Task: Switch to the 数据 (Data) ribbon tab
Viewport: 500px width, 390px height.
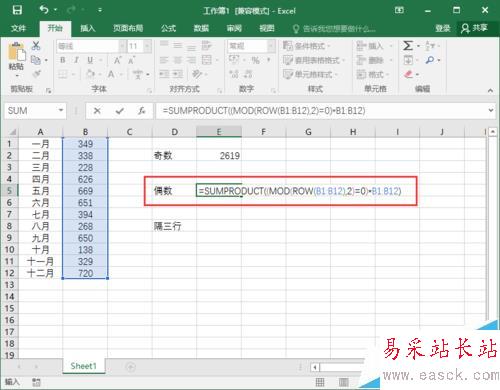Action: click(201, 28)
